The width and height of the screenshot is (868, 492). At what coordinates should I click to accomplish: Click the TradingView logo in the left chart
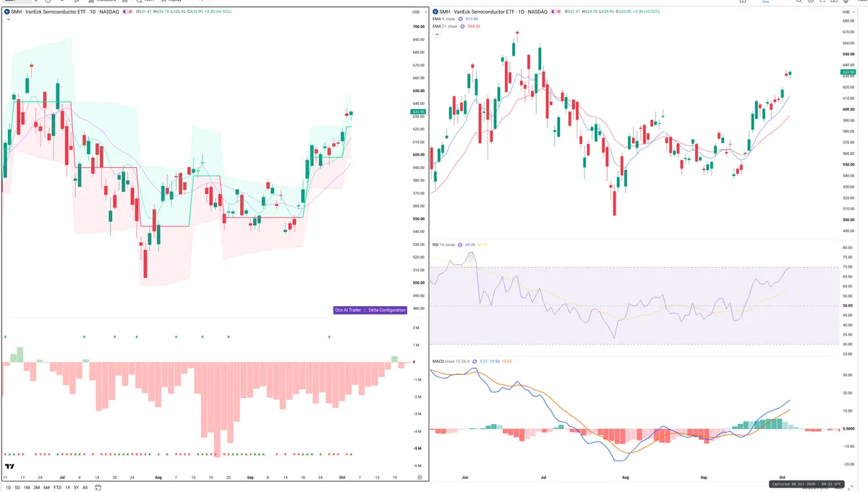pyautogui.click(x=9, y=467)
